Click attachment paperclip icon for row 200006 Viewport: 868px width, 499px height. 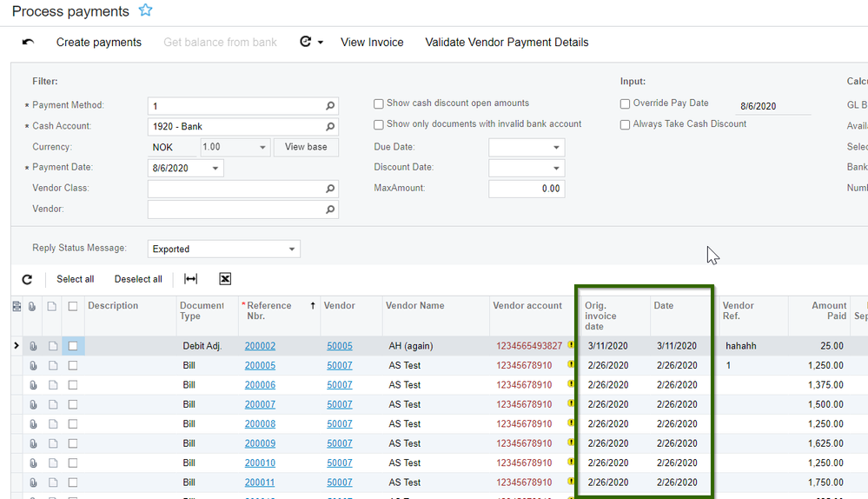click(33, 385)
